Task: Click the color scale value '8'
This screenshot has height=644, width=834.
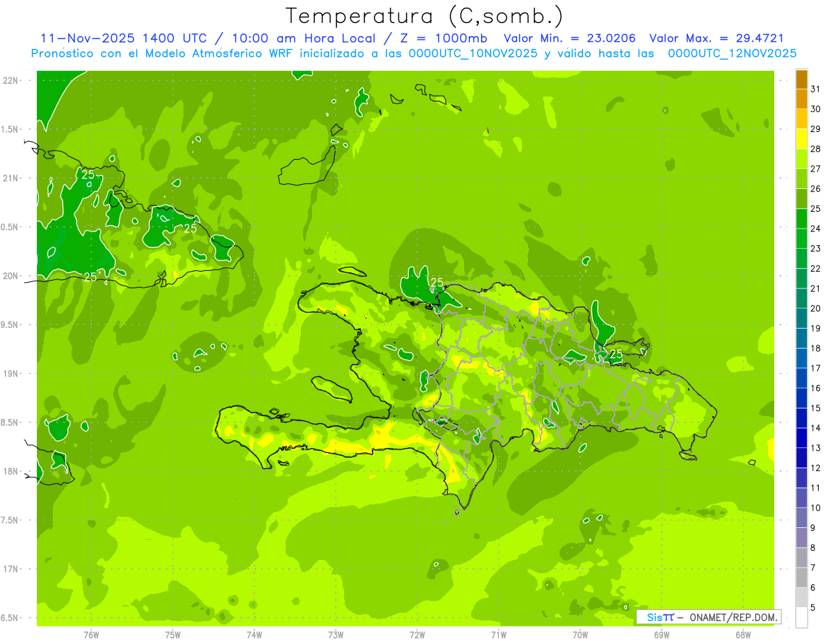Action: (x=813, y=548)
